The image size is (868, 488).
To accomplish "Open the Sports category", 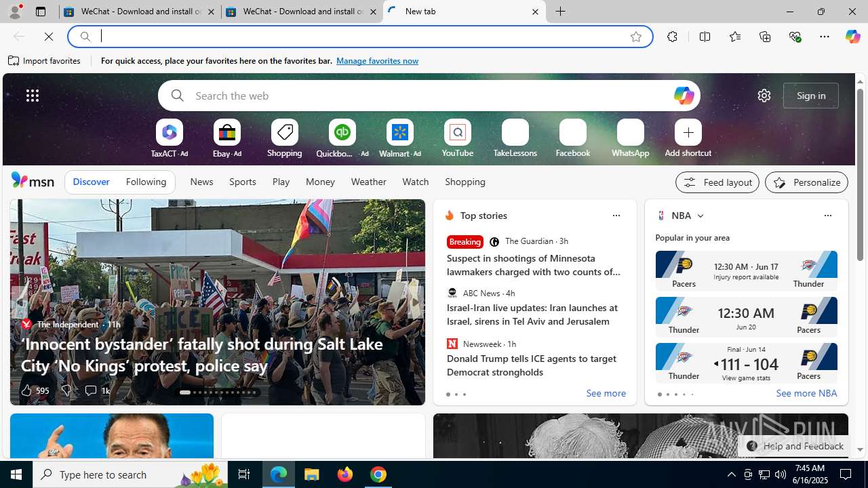I will pos(243,182).
